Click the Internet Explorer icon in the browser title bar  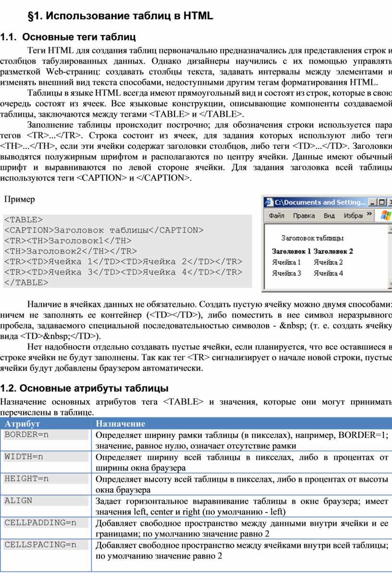point(269,202)
